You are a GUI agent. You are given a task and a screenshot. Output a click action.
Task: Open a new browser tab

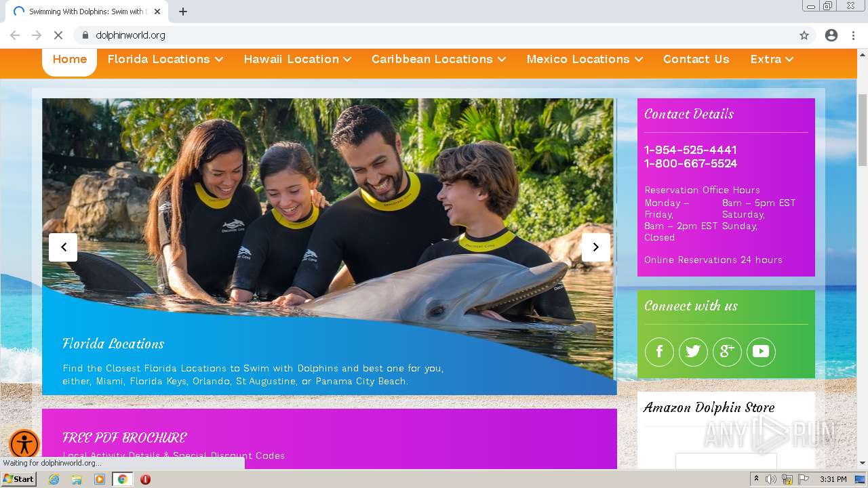pos(183,12)
